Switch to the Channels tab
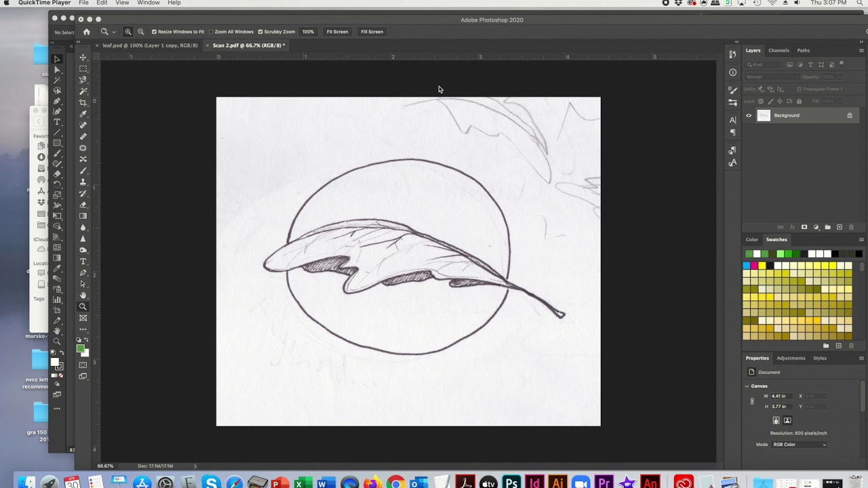This screenshot has width=868, height=488. click(778, 50)
